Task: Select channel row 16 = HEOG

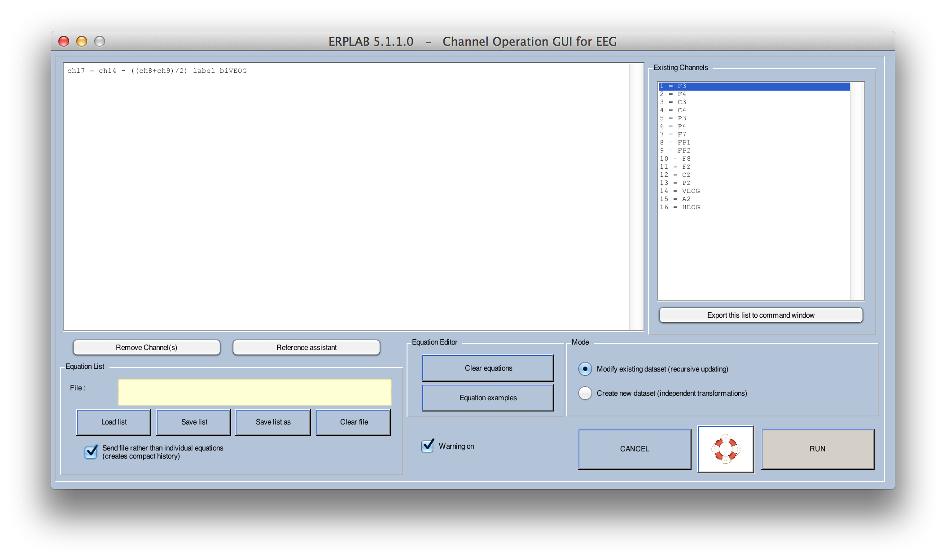Action: (754, 207)
